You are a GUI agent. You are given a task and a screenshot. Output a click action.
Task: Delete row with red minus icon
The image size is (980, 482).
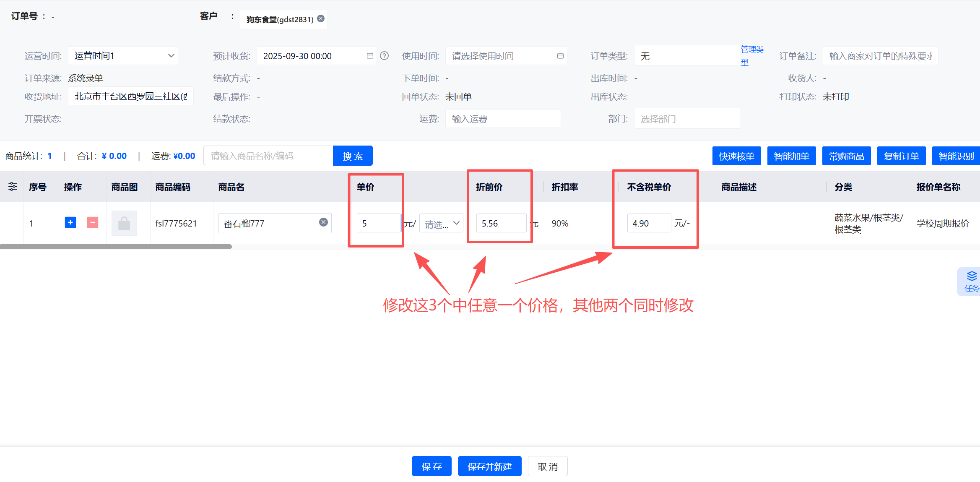point(93,223)
